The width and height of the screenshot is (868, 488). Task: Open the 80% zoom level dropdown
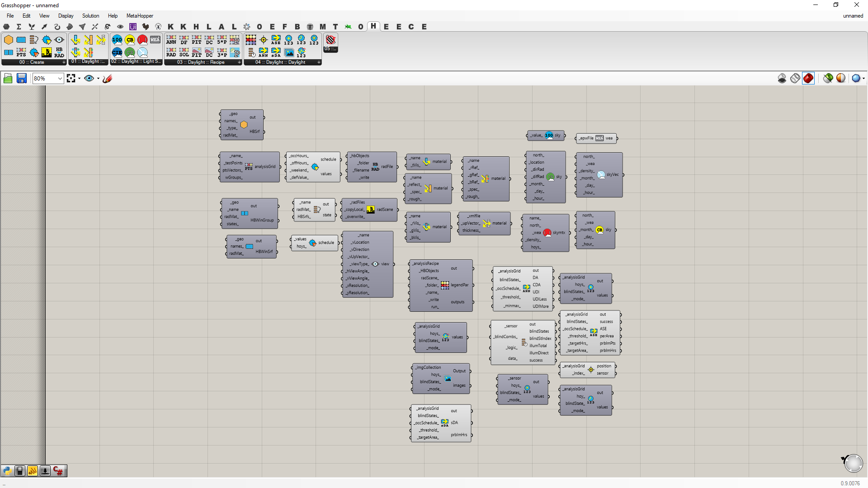60,79
